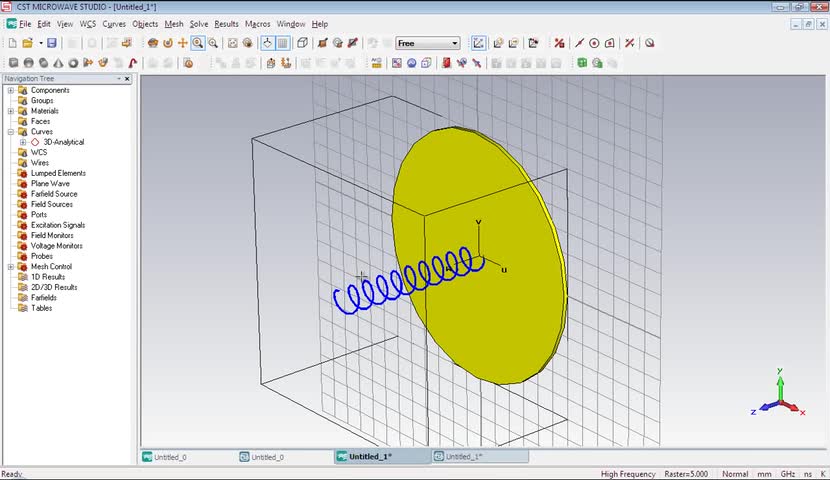830x480 pixels.
Task: Open the Macros menu
Action: pos(257,23)
